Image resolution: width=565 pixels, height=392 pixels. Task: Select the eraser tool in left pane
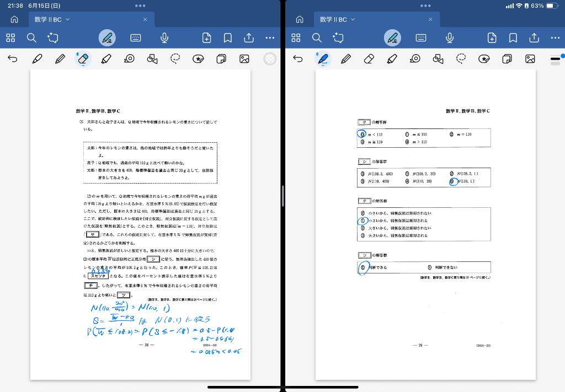click(83, 58)
